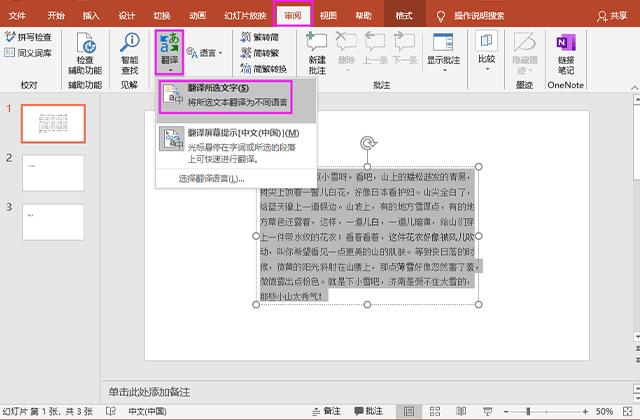Viewport: 640px width, 420px height.
Task: Open 智能查找 smart lookup
Action: tap(130, 53)
